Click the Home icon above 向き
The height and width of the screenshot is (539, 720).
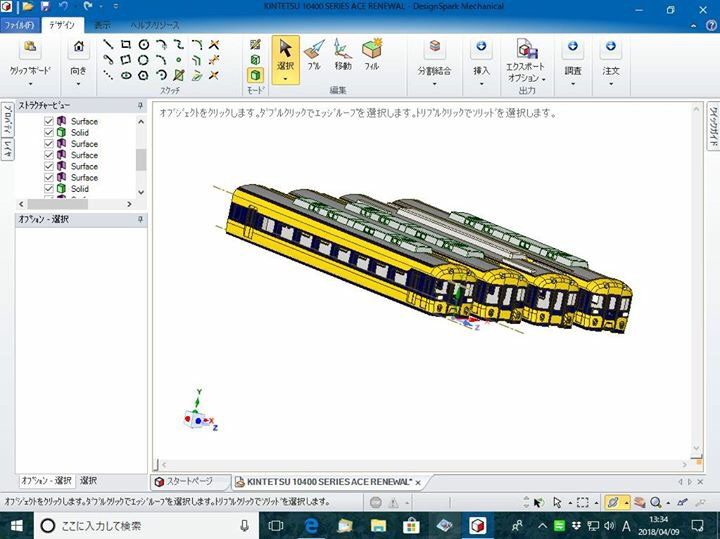coord(79,46)
